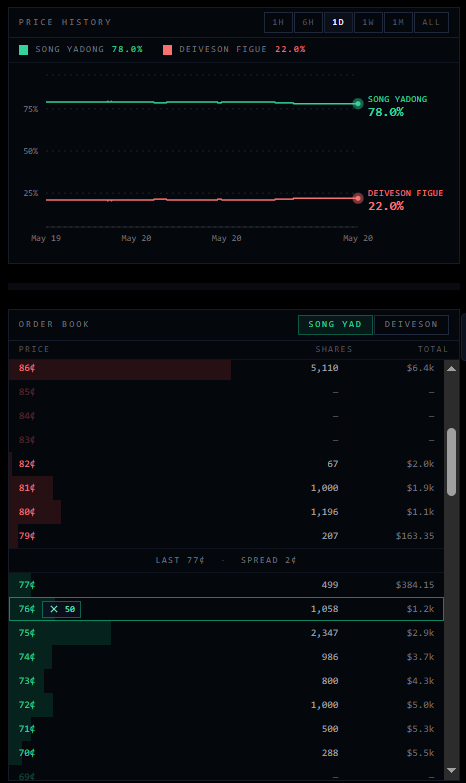Click the 1,058 shares value

tap(325, 609)
